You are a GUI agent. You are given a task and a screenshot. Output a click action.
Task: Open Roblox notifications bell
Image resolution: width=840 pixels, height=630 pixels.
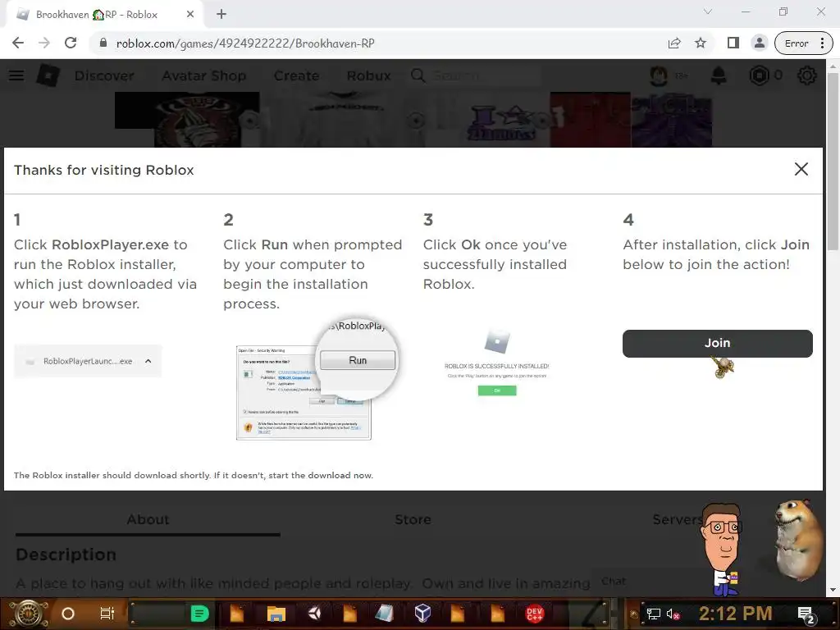click(x=719, y=75)
